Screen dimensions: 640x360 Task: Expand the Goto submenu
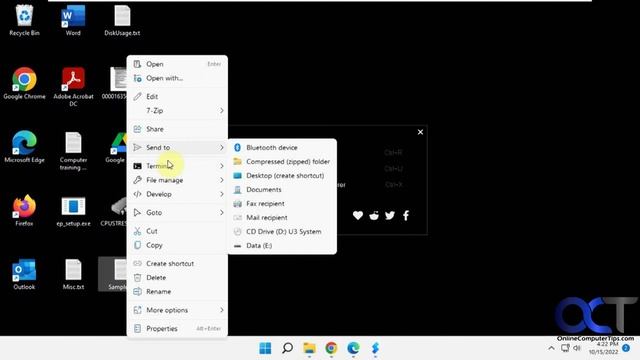coord(177,212)
